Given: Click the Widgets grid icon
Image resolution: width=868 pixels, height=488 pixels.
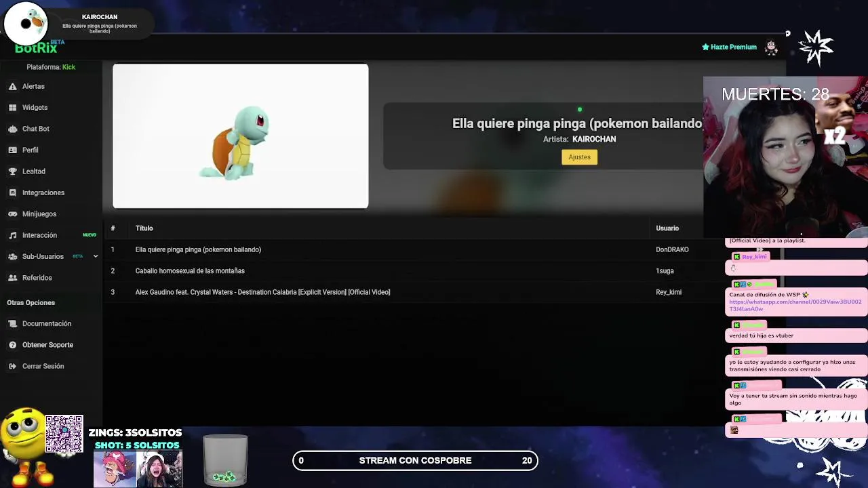Looking at the screenshot, I should [12, 108].
